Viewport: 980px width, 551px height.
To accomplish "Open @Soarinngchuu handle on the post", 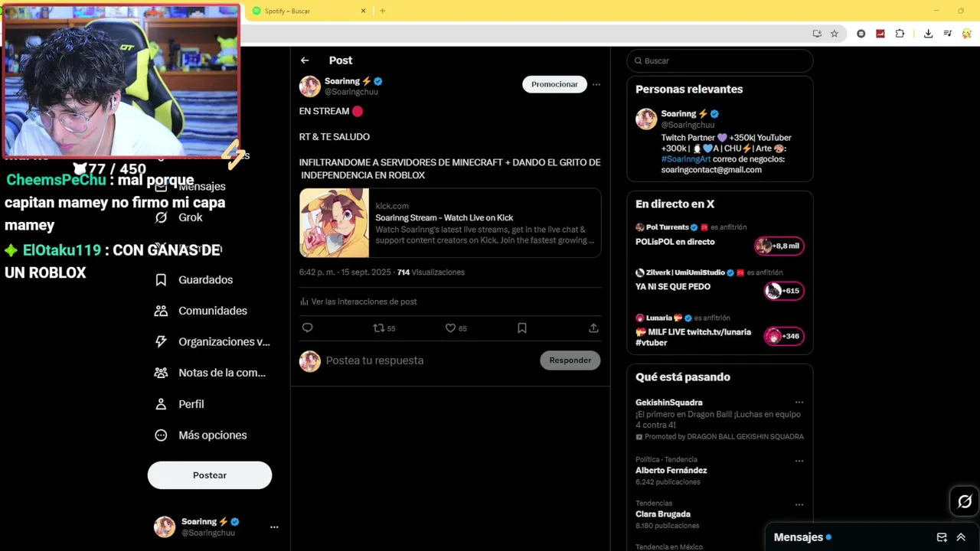I will coord(351,92).
